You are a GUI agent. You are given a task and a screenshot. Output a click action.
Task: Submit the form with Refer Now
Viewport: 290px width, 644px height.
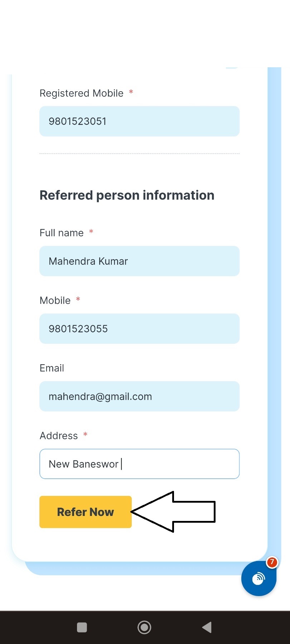click(x=86, y=512)
